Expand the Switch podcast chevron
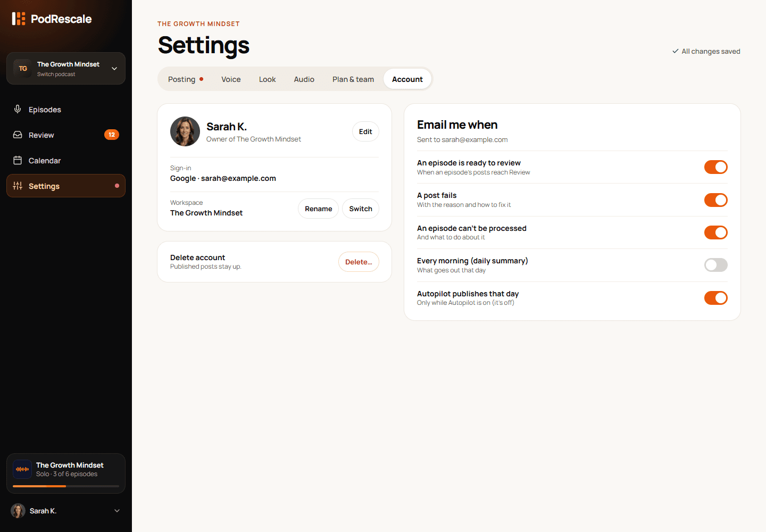 click(114, 69)
